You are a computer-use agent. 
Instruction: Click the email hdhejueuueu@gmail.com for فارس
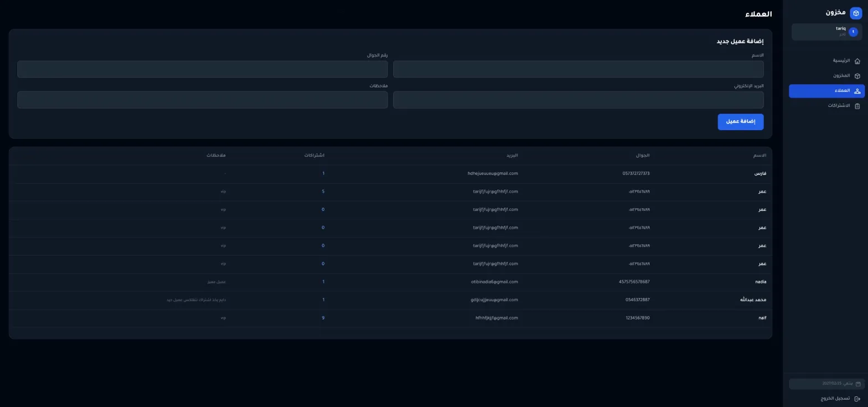(x=492, y=173)
